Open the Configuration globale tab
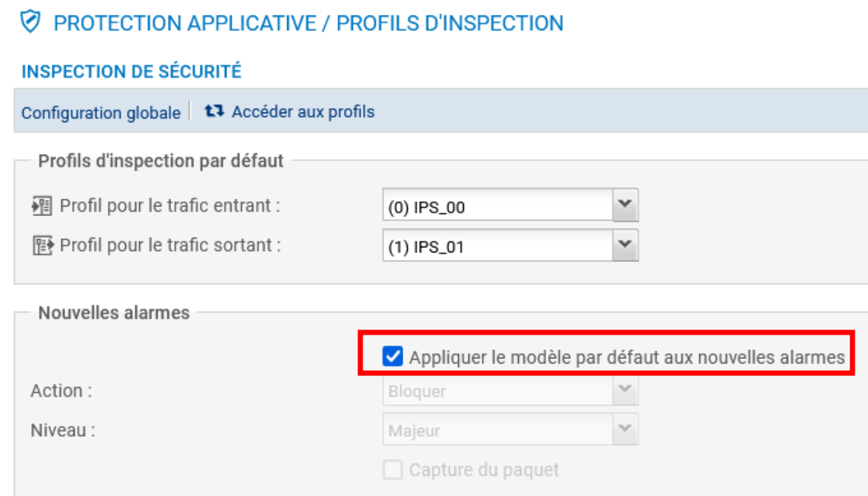This screenshot has height=496, width=868. (101, 113)
